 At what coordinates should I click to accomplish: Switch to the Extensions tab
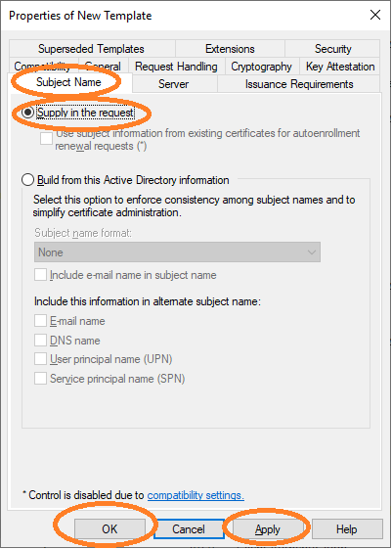pos(230,49)
